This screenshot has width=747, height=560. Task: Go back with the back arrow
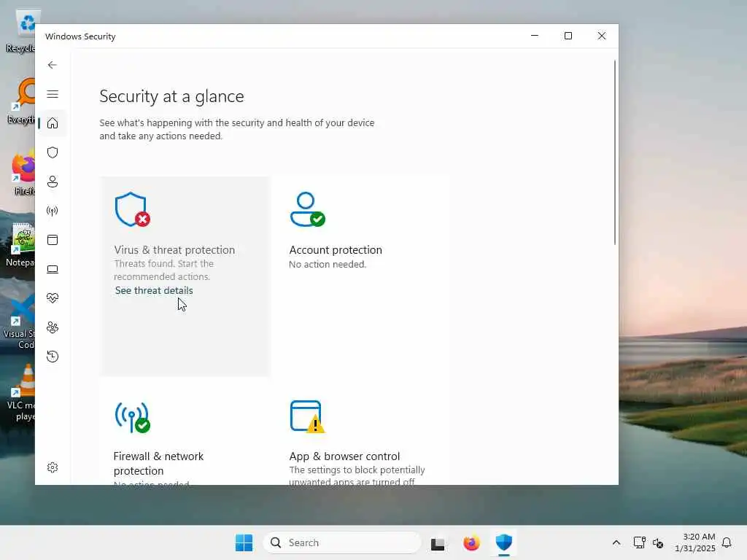(x=53, y=65)
